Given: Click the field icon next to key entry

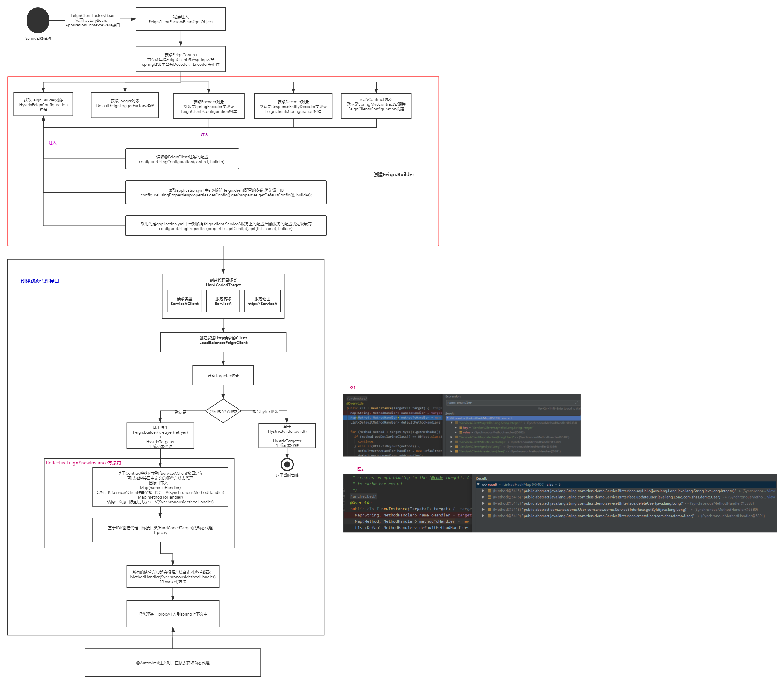Looking at the screenshot, I should point(461,427).
